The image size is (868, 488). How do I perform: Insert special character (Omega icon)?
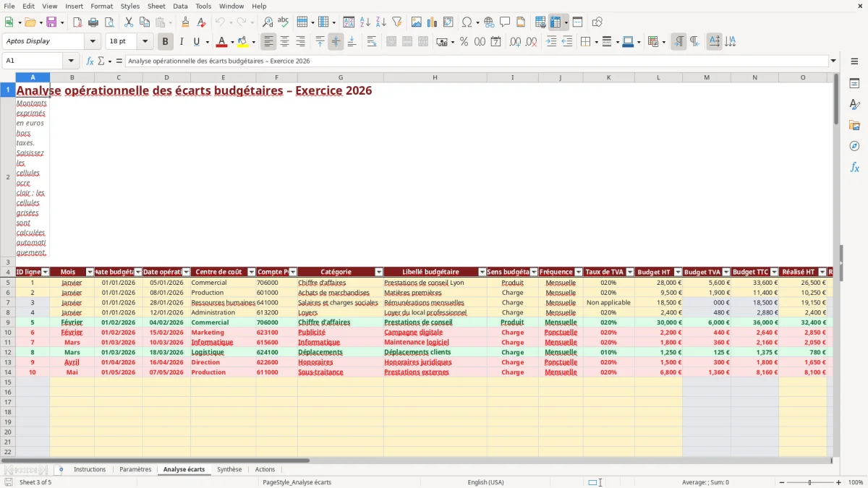(467, 22)
